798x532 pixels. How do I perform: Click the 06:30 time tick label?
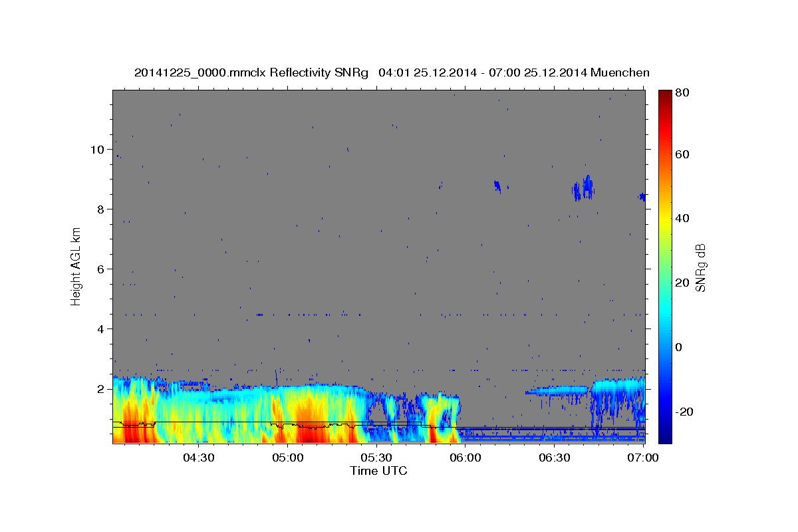555,458
